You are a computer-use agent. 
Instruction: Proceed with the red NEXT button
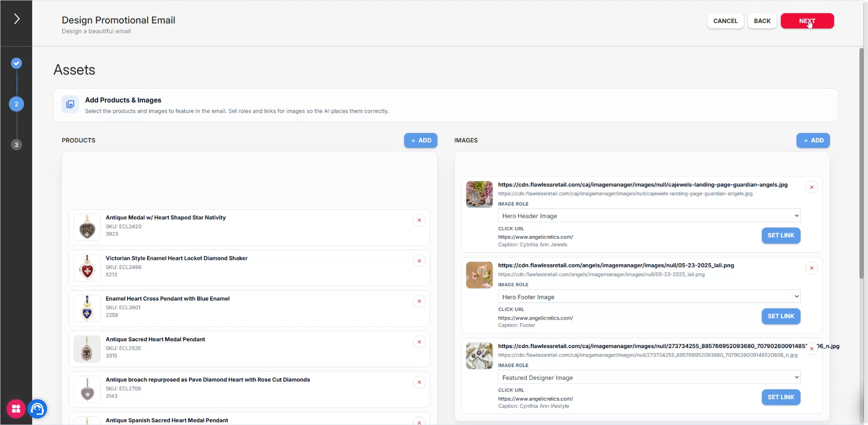[807, 21]
